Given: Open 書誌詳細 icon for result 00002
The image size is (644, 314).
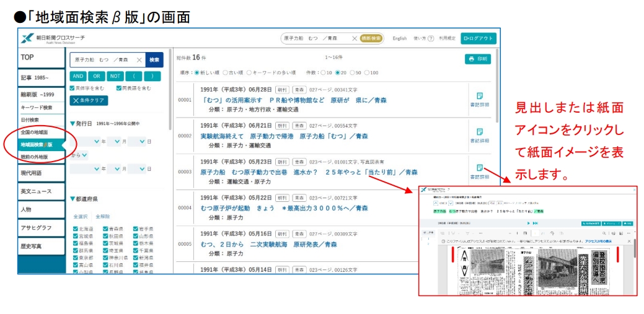Looking at the screenshot, I should point(479,132).
